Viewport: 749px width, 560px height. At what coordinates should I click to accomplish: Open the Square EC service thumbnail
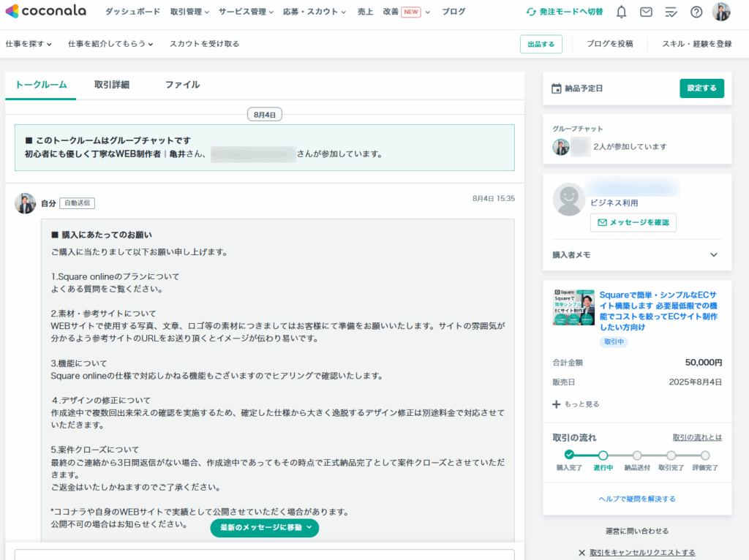pos(573,306)
